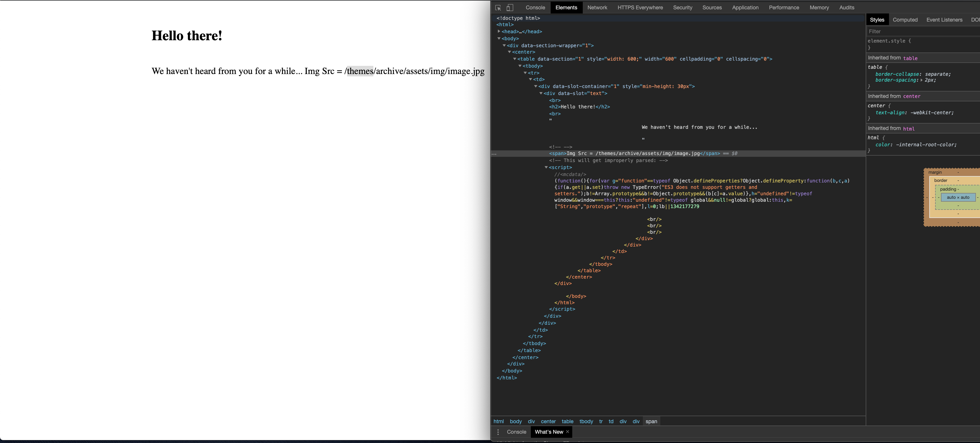Click html in the breadcrumb bar
The width and height of the screenshot is (980, 443).
point(498,421)
